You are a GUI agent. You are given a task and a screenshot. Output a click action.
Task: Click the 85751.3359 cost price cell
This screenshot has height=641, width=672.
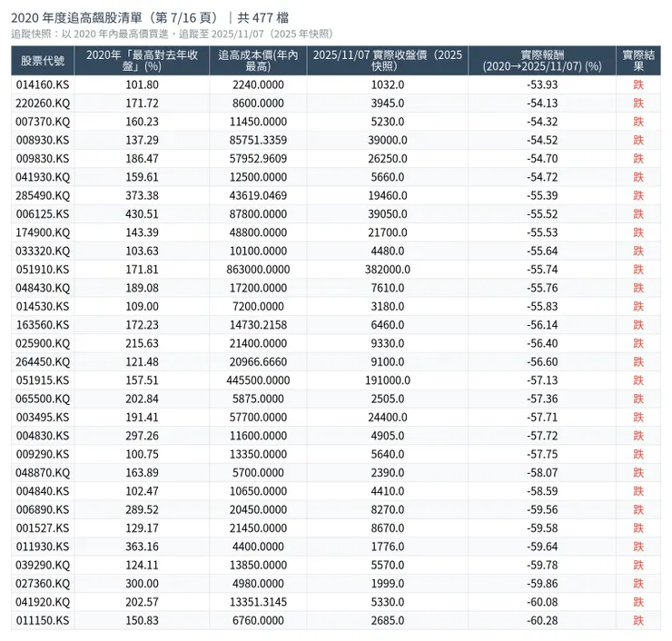(x=258, y=140)
